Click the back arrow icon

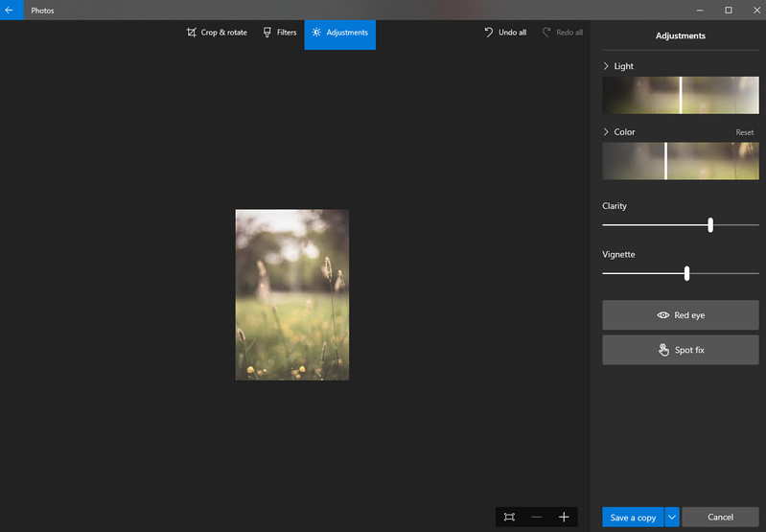coord(10,10)
